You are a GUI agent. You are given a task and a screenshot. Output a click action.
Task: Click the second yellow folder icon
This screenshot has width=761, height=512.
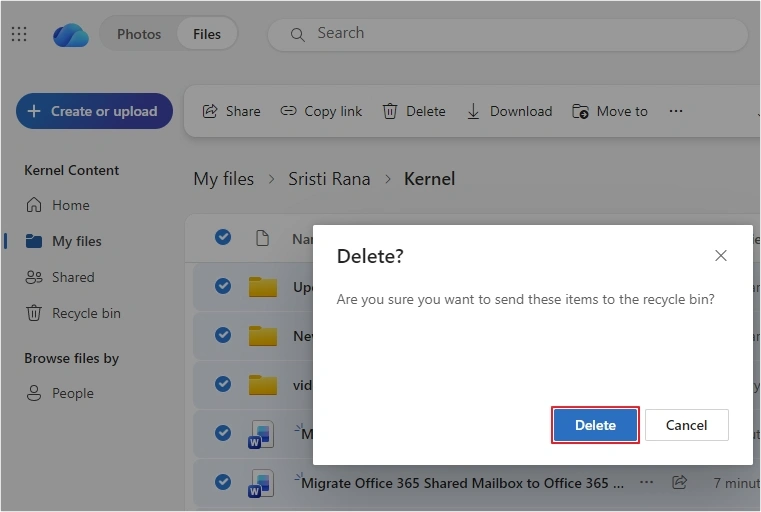tap(263, 336)
